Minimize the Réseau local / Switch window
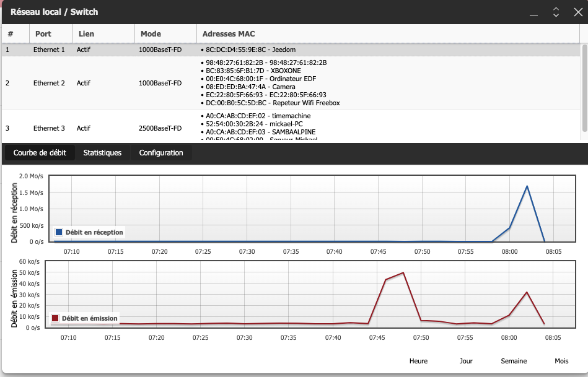This screenshot has width=588, height=377. pos(533,12)
